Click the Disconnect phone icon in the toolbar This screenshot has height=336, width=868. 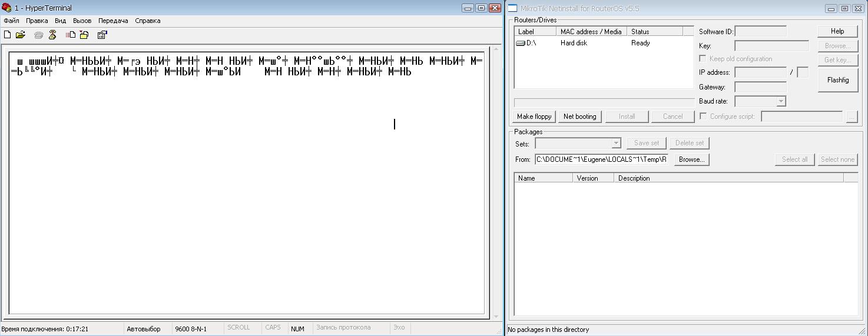(52, 35)
